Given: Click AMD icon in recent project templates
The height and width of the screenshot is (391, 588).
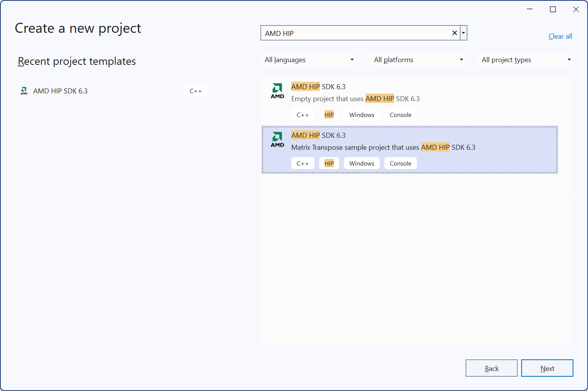Looking at the screenshot, I should click(24, 91).
